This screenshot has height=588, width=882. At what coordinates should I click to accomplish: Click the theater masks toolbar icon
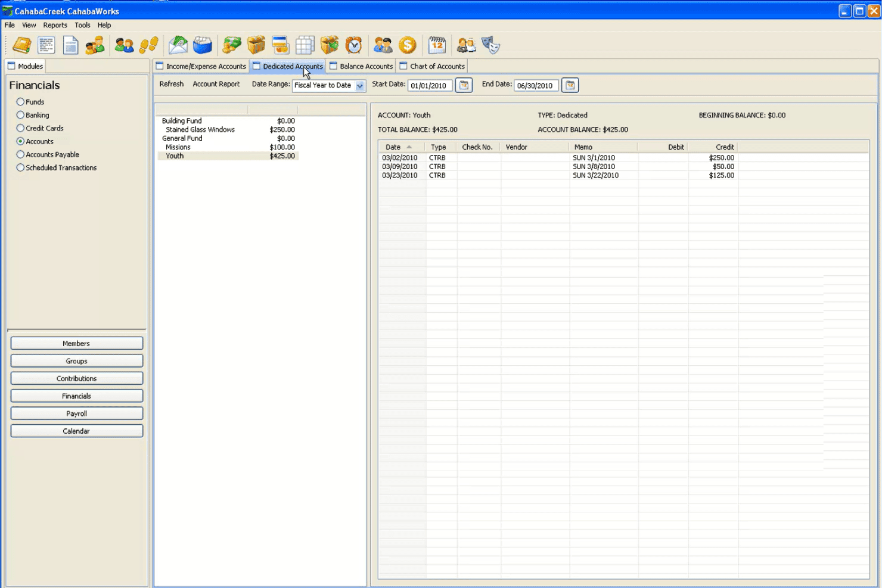[x=490, y=45]
